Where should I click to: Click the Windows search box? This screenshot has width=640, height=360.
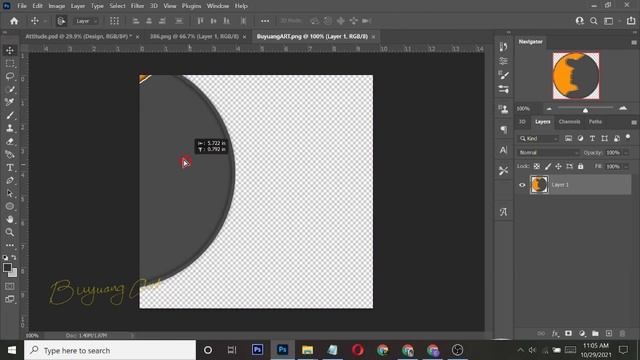110,350
